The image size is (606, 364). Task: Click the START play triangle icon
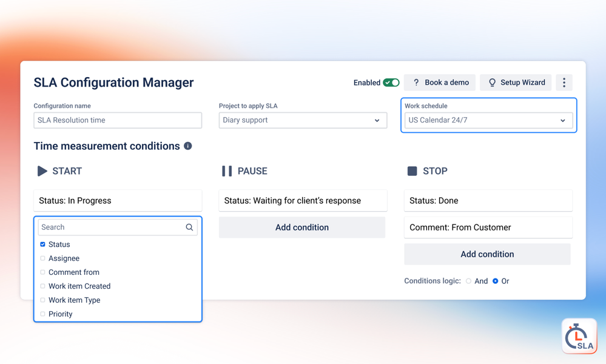click(x=42, y=171)
